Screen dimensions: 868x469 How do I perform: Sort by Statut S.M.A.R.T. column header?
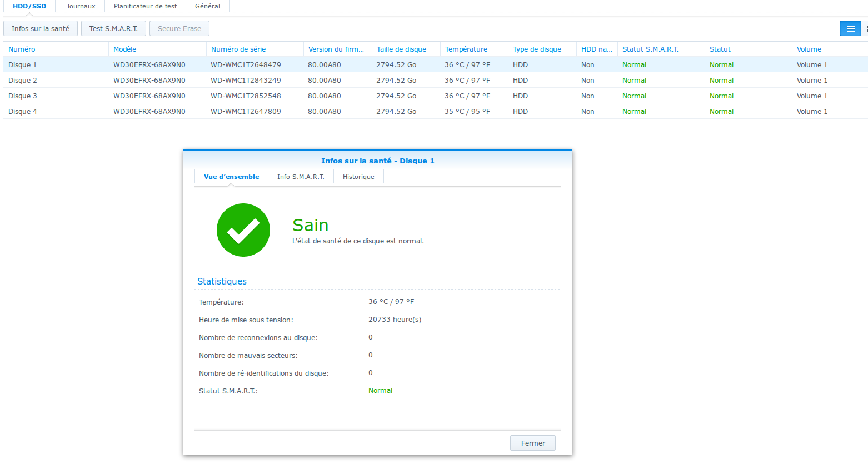point(650,49)
